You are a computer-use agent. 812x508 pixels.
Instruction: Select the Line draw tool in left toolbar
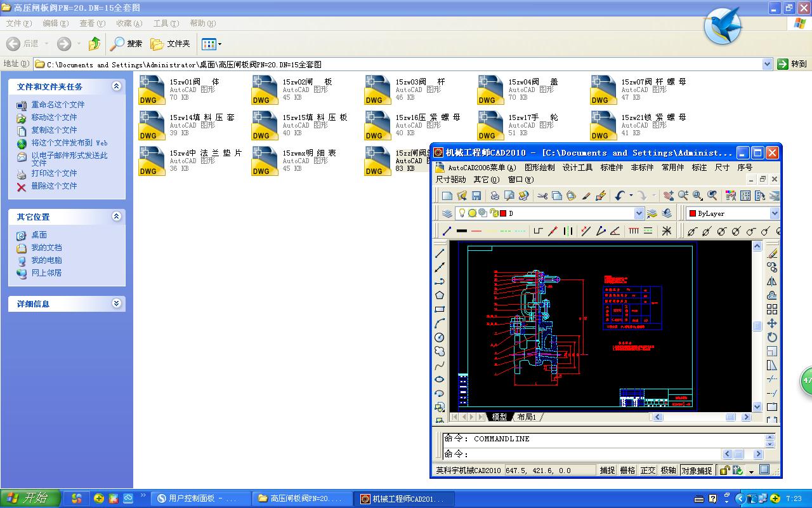440,253
